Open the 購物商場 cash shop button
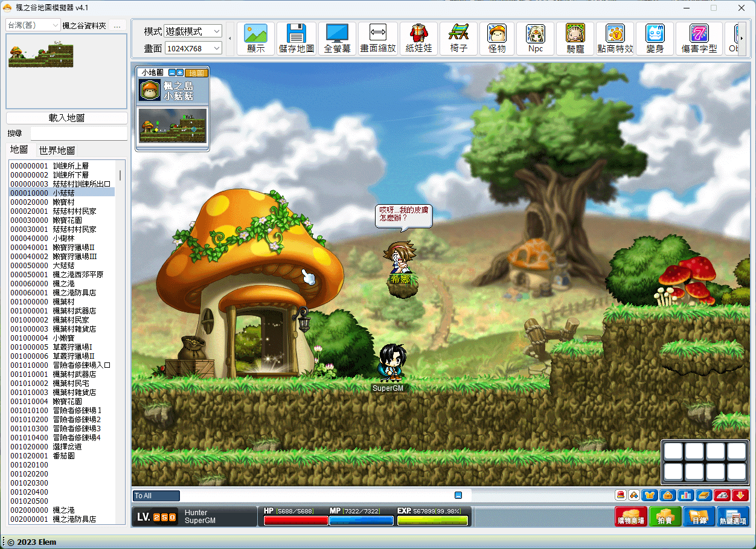 [x=630, y=517]
